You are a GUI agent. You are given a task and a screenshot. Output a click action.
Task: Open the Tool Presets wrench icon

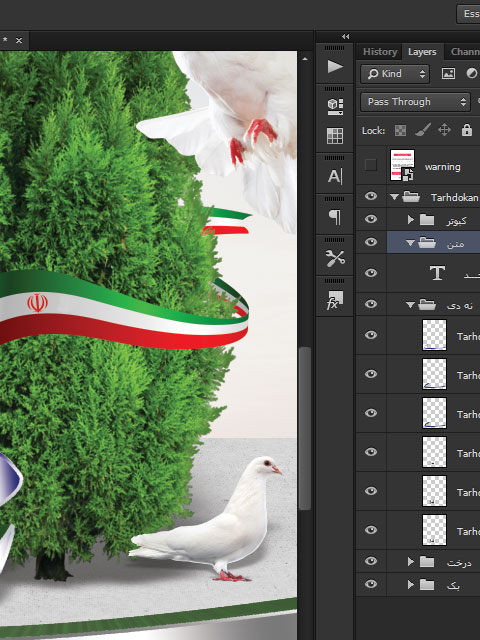click(x=335, y=258)
